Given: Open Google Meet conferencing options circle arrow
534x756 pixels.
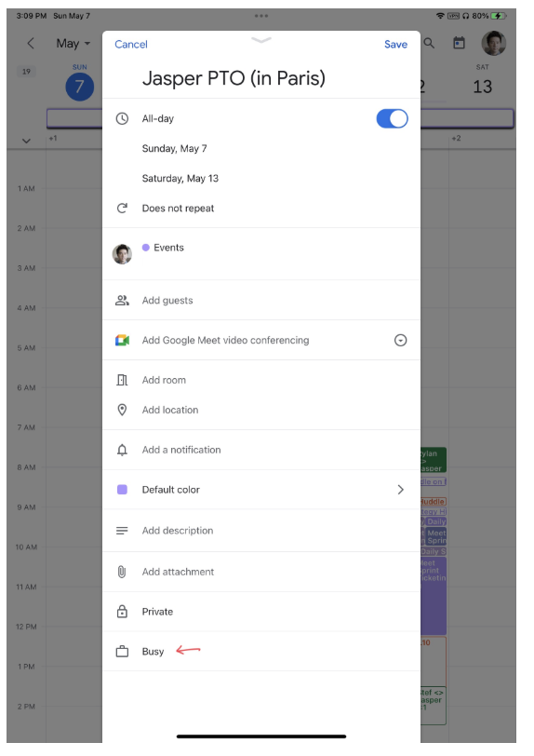Looking at the screenshot, I should click(400, 341).
